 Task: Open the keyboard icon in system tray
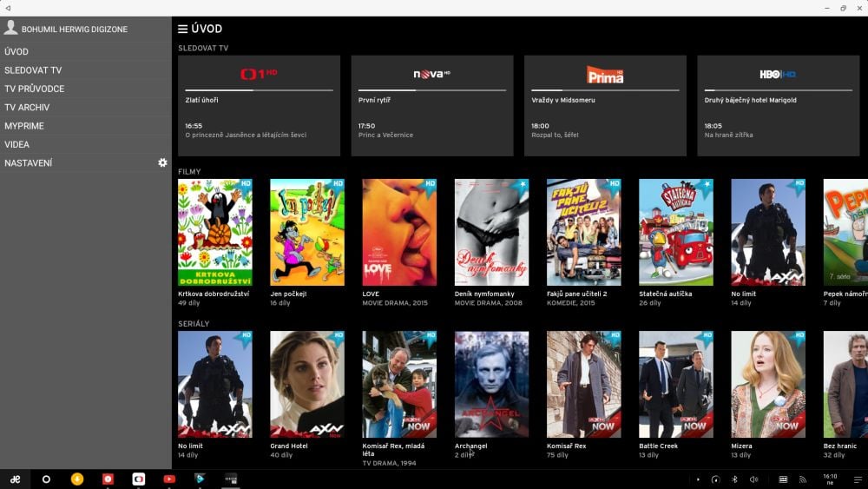point(783,479)
